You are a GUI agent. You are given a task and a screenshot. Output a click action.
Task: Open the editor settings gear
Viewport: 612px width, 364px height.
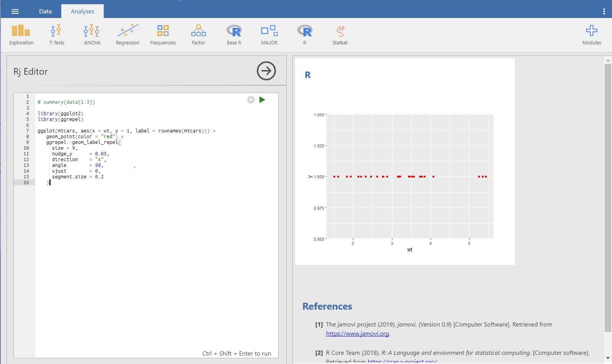pos(251,100)
